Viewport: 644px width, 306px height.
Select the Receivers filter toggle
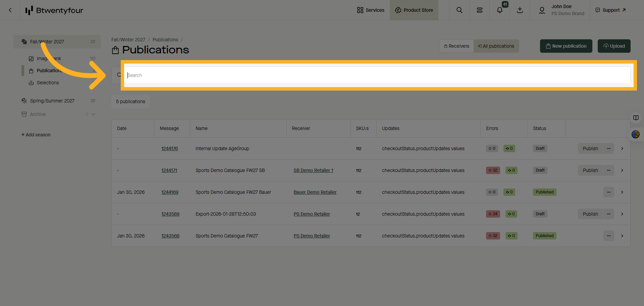[456, 46]
